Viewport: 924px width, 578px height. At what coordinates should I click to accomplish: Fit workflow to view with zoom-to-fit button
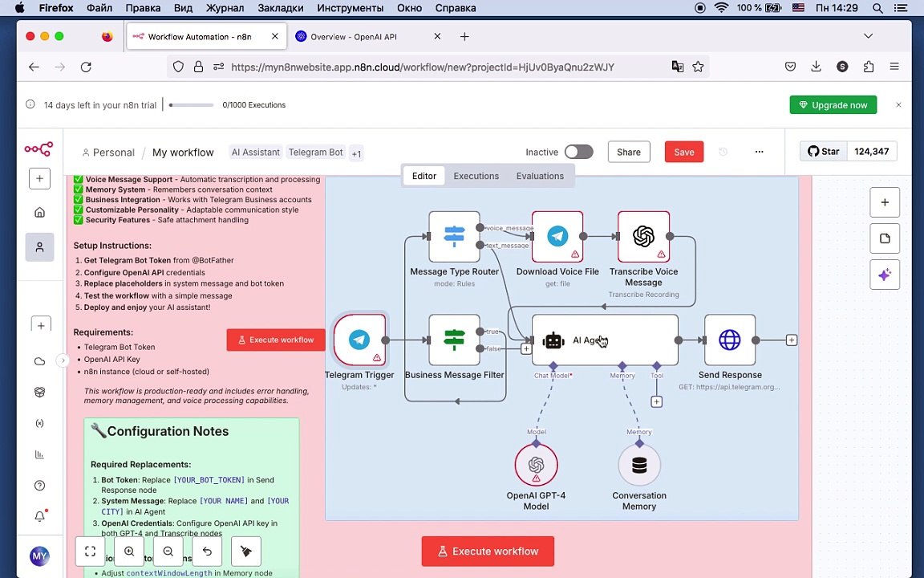[90, 552]
